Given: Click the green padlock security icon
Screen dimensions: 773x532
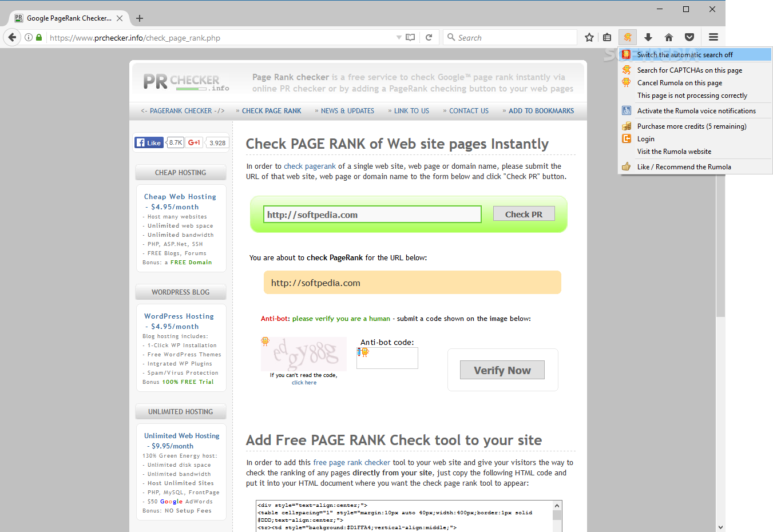Looking at the screenshot, I should (x=39, y=37).
